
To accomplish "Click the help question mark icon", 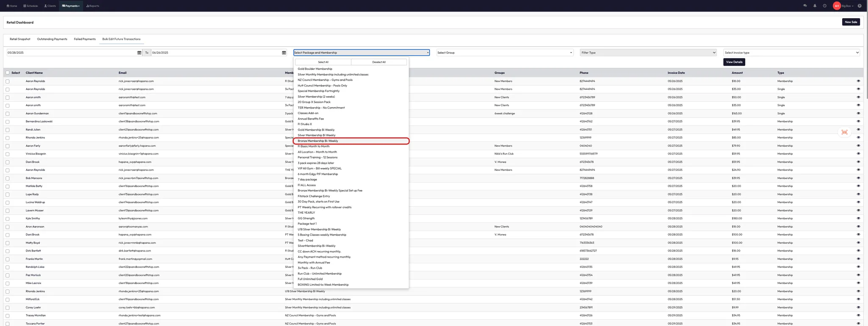I will point(860,6).
